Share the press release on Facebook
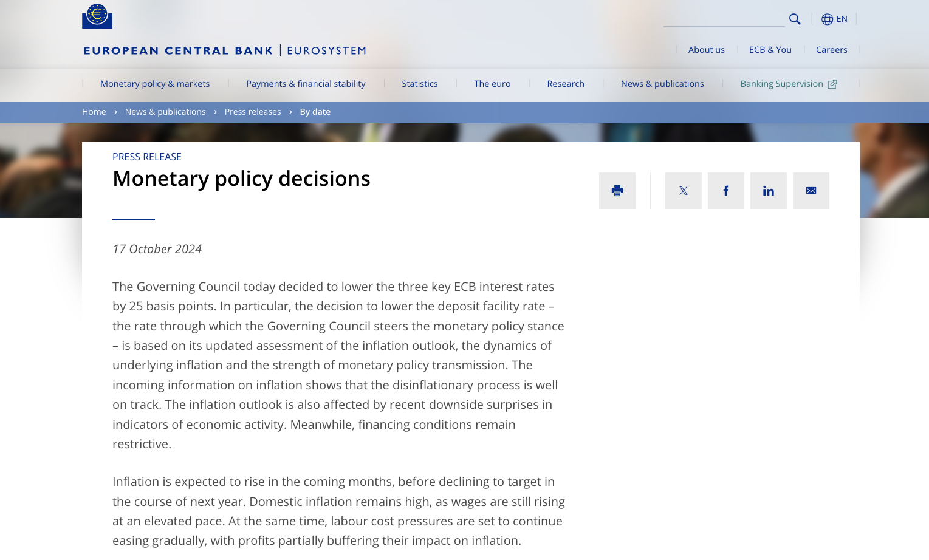The height and width of the screenshot is (560, 929). (726, 191)
